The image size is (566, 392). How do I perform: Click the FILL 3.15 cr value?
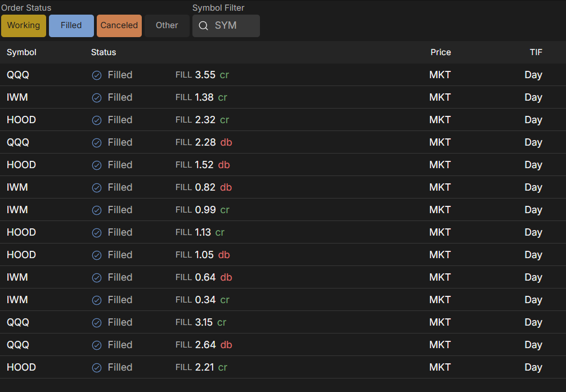point(201,322)
